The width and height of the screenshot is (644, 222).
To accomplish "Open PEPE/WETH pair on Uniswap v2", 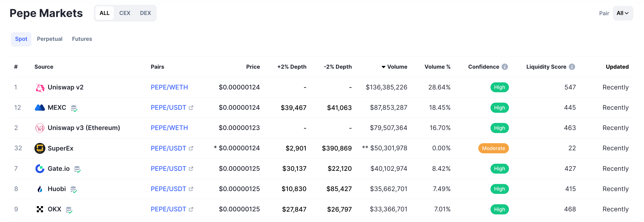I will (x=169, y=87).
